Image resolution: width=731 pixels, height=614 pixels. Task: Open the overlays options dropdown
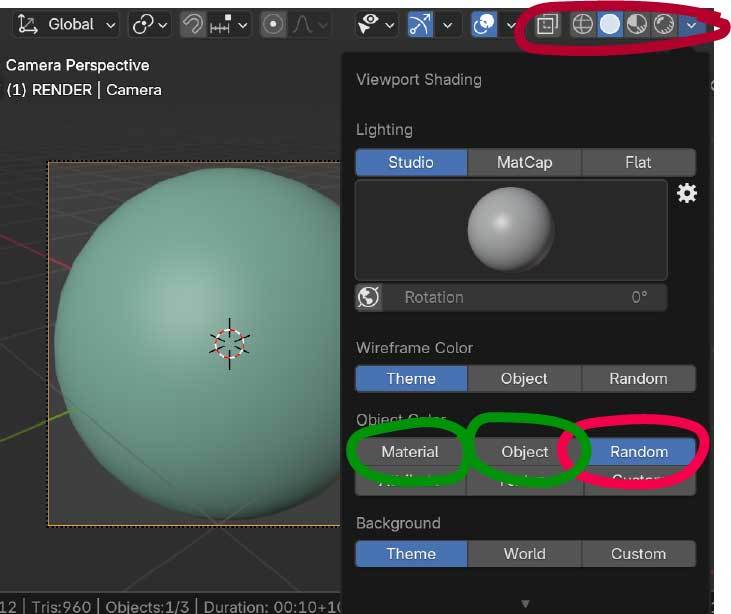coord(511,24)
